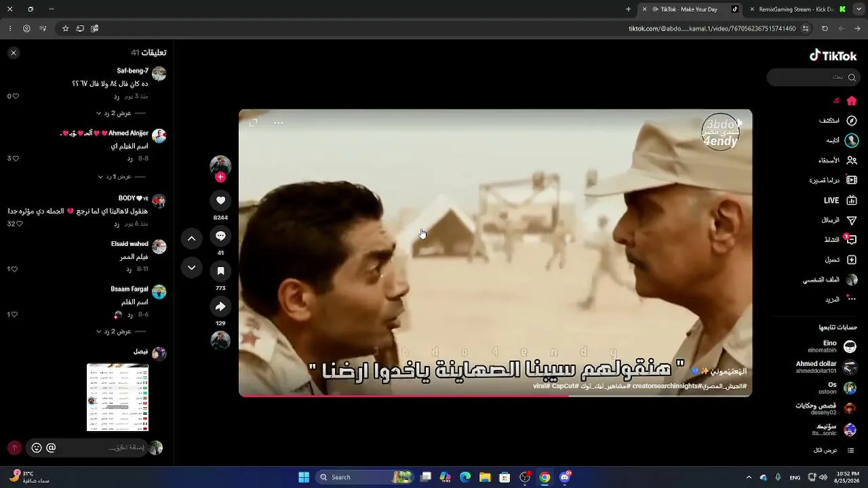868x488 pixels.
Task: Open the Windows Start menu
Action: point(304,477)
